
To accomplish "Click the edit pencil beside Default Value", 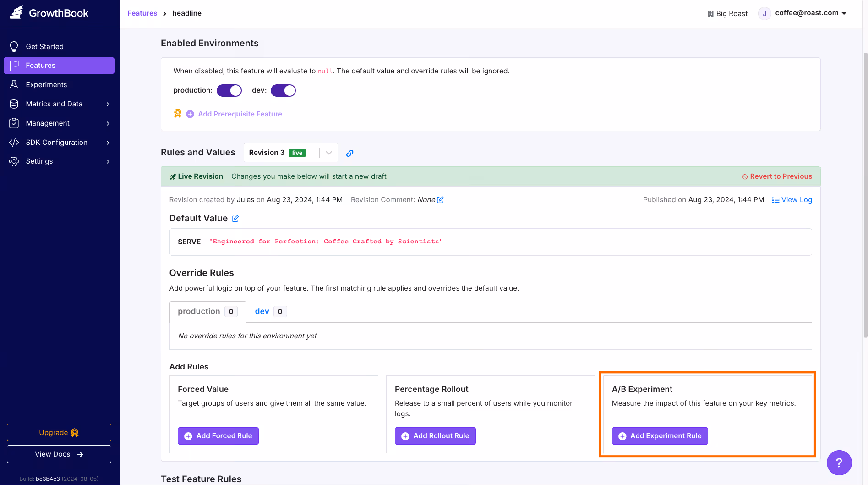I will click(235, 219).
